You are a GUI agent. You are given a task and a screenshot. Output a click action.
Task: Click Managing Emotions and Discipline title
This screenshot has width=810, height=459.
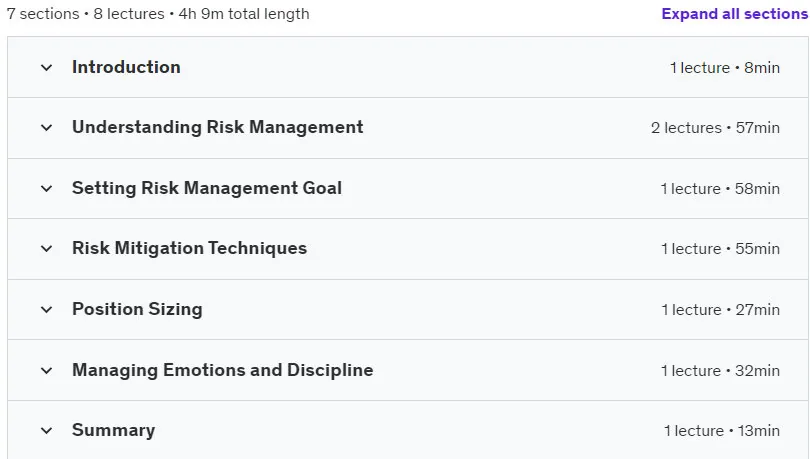pos(222,370)
